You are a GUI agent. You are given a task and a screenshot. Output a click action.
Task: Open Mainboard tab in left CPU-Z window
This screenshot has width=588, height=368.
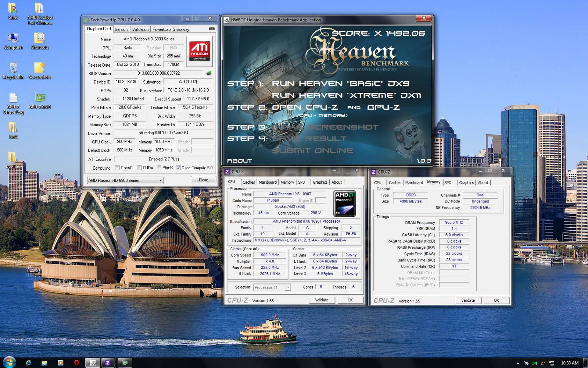268,182
